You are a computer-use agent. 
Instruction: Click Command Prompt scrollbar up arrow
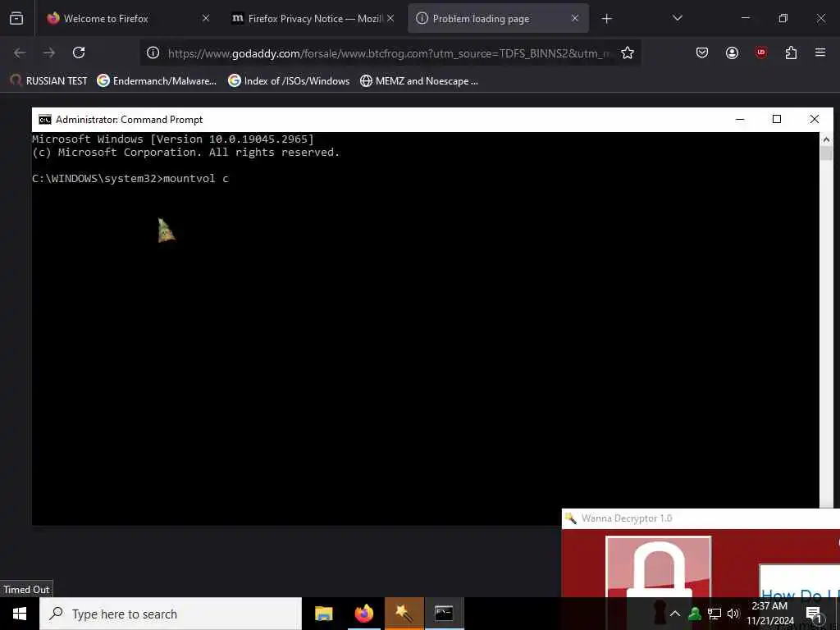point(826,139)
